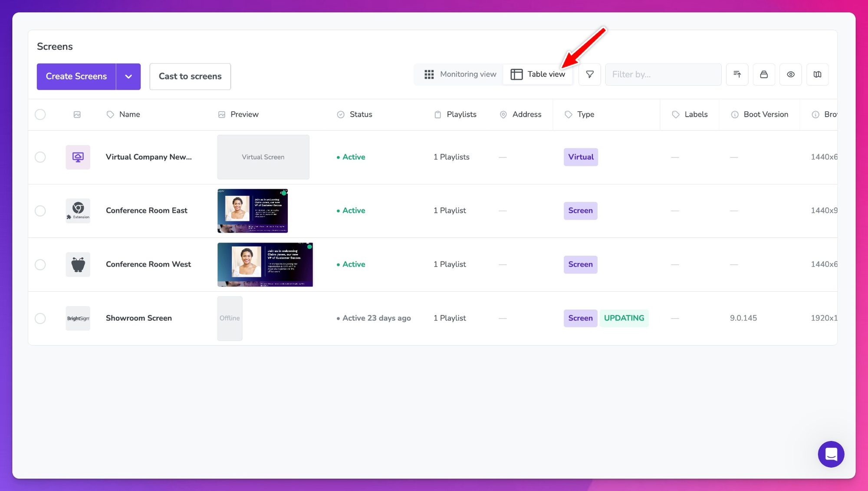Open the chat support bubble
The height and width of the screenshot is (491, 868).
831,454
